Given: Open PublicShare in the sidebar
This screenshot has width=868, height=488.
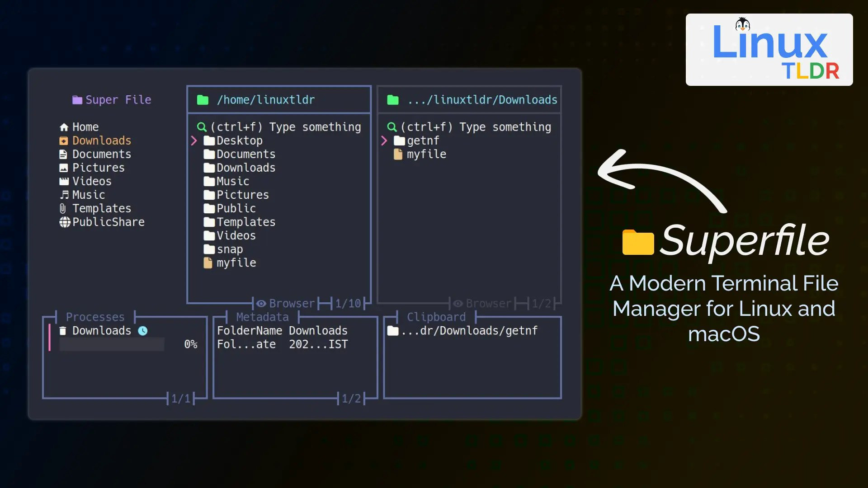Looking at the screenshot, I should click(x=108, y=222).
